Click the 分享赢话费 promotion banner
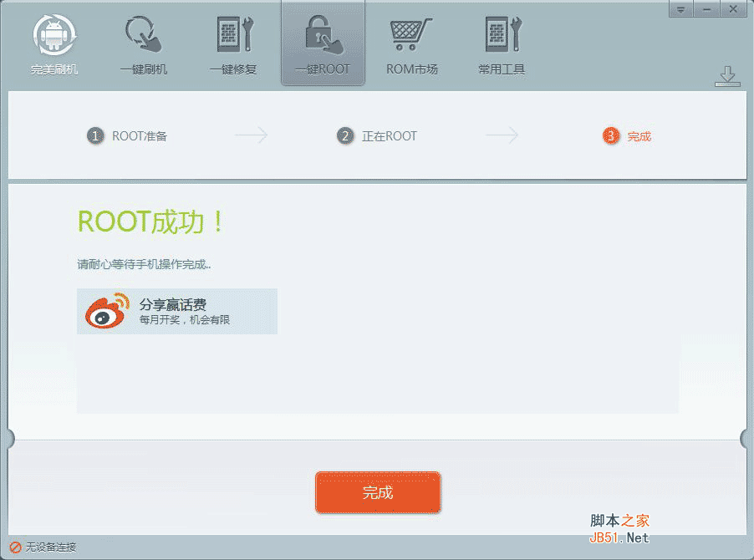The height and width of the screenshot is (560, 754). point(177,311)
